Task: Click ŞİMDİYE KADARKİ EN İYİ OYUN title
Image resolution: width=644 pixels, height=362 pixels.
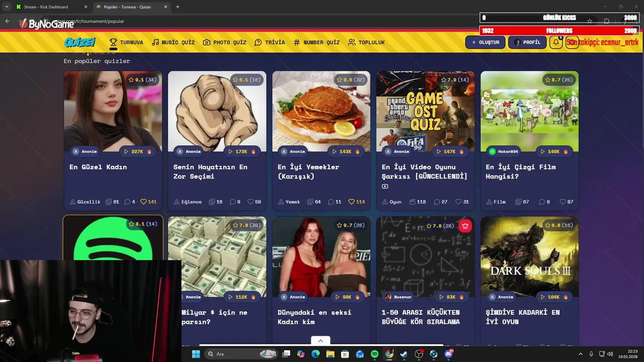Action: click(523, 317)
